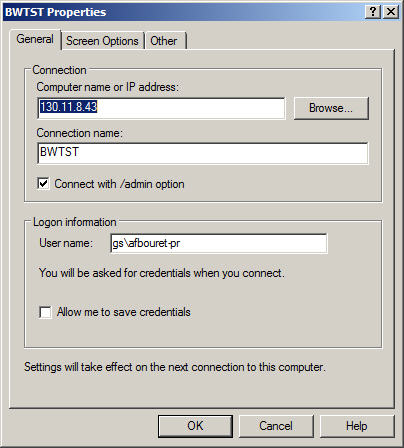This screenshot has height=448, width=404.
Task: Click the Browse... button
Action: (x=331, y=108)
